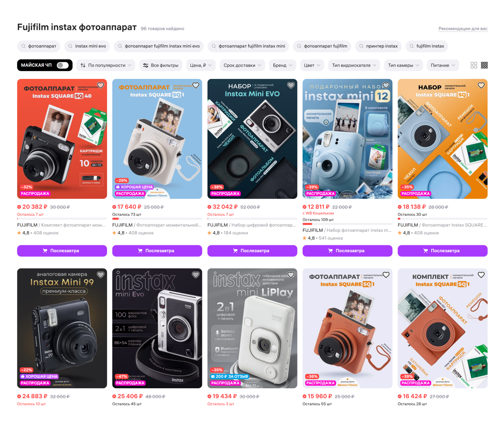Click heart icon on Instax Mini 99 card
The width and height of the screenshot is (504, 429).
100,275
